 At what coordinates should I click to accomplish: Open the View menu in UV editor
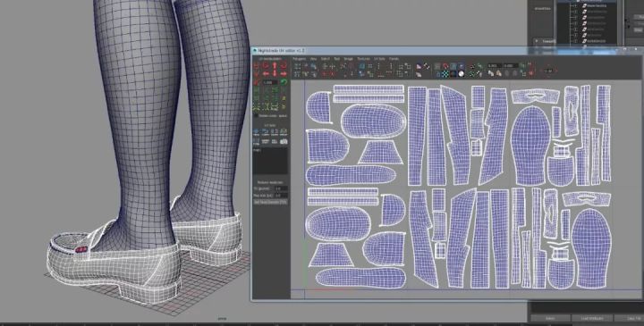[x=313, y=59]
